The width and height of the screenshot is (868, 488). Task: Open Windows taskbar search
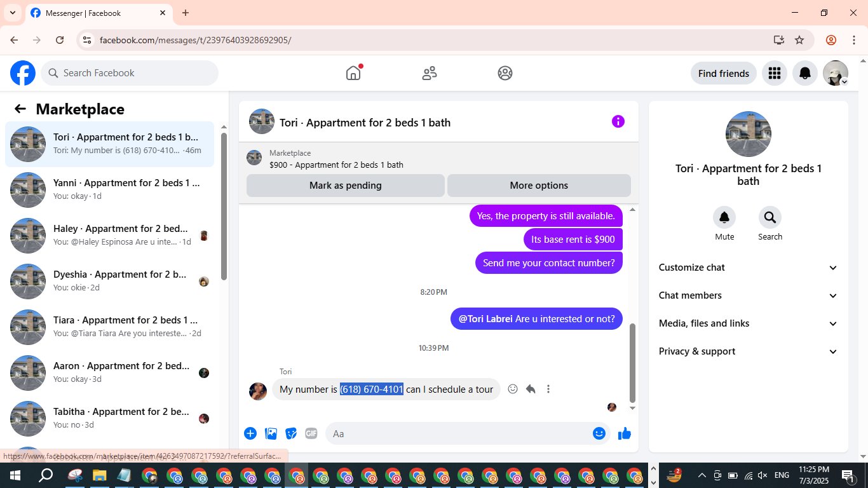(46, 475)
